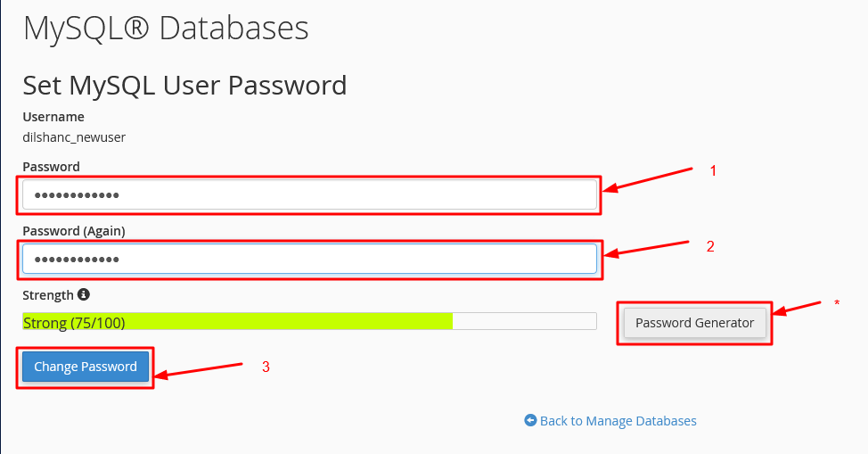The width and height of the screenshot is (868, 454).
Task: Click the Password input field
Action: click(x=309, y=195)
